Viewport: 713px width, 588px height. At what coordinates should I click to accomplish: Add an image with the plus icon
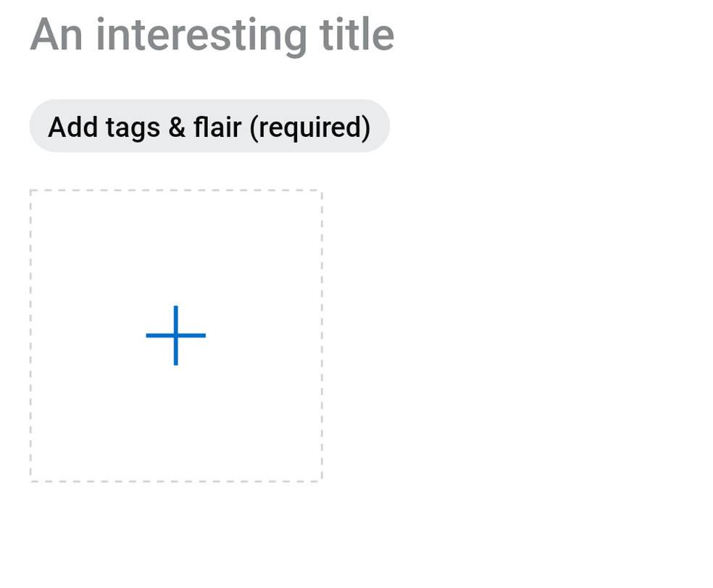(x=175, y=335)
